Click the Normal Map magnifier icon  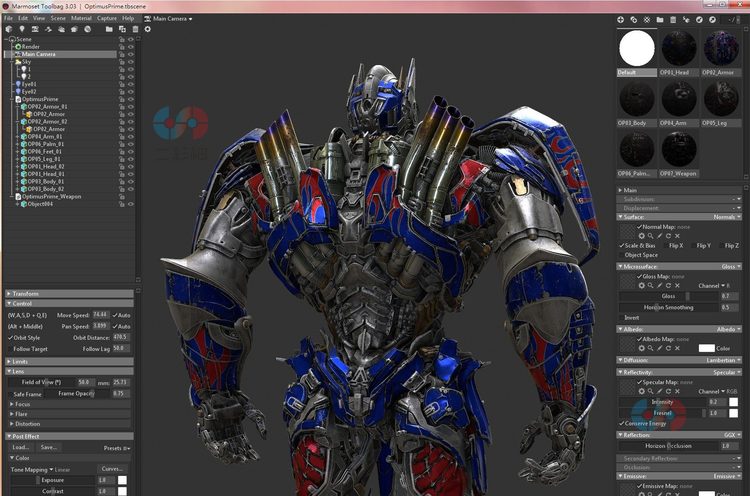651,236
